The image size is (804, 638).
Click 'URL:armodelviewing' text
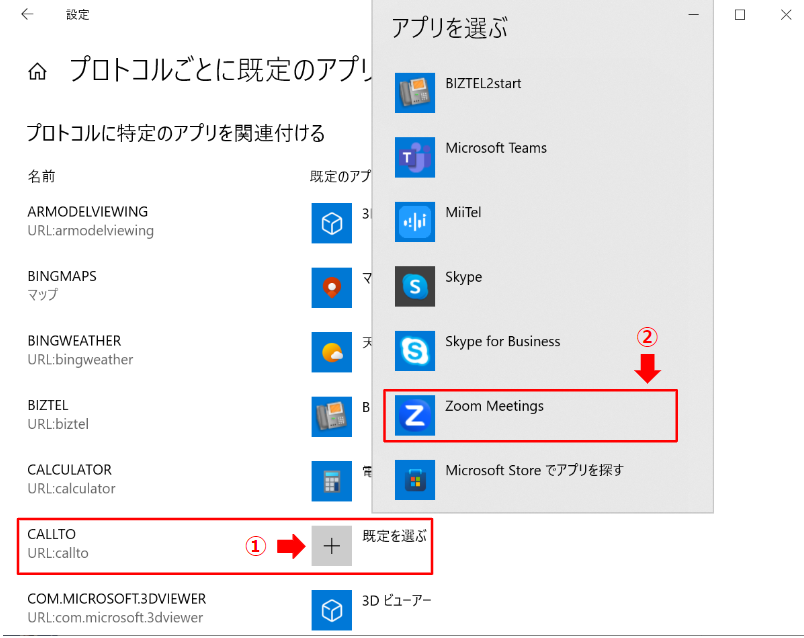pyautogui.click(x=91, y=231)
